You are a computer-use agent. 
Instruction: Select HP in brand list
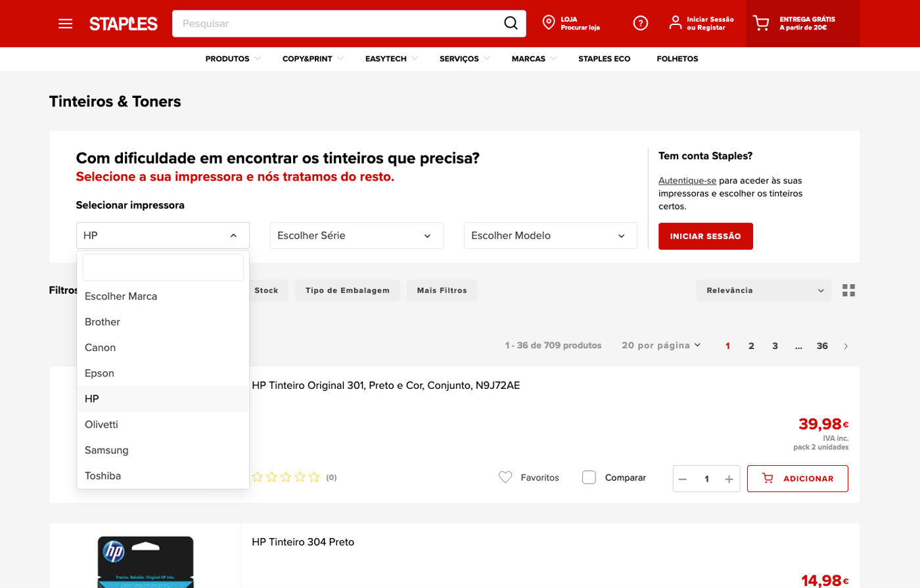click(163, 399)
